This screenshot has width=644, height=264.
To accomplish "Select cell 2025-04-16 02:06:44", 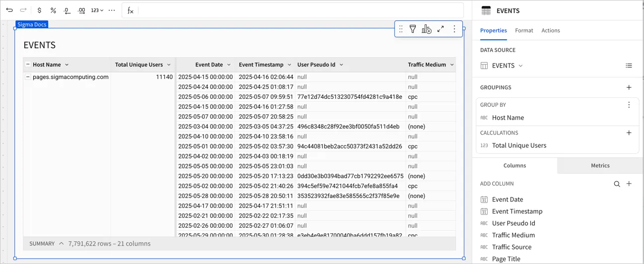I will [x=266, y=77].
